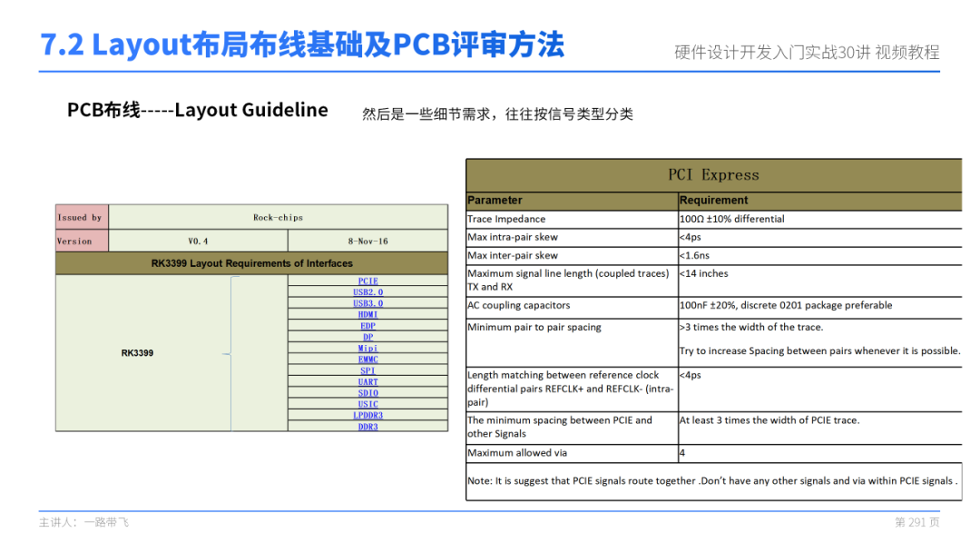
Task: Open the USB2.0 interface link
Action: click(x=367, y=292)
